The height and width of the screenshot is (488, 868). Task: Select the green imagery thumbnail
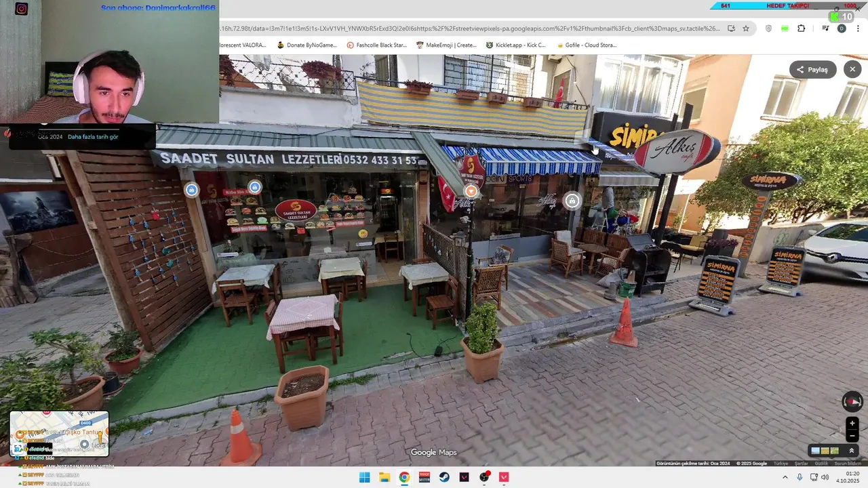point(834,451)
